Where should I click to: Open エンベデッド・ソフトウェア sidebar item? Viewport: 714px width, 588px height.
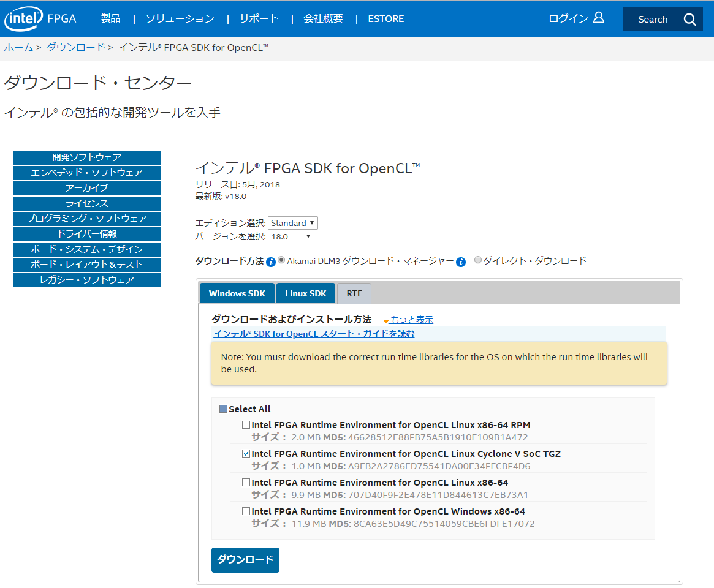(87, 173)
